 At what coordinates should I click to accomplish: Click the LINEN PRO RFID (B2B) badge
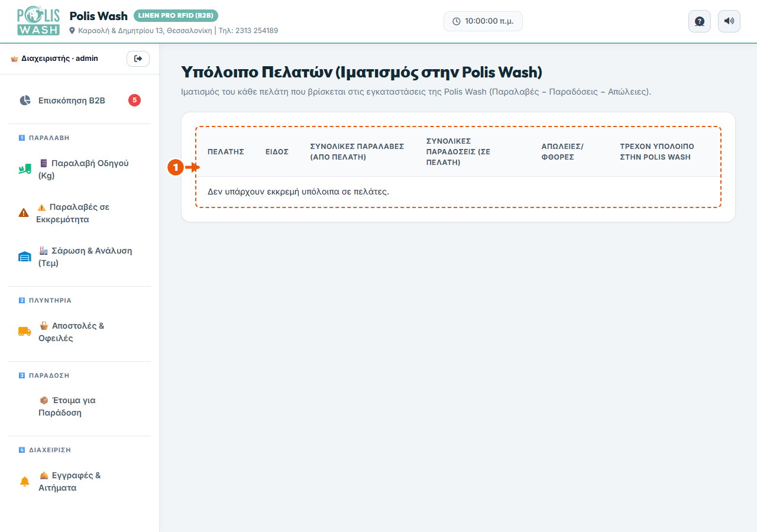point(176,15)
